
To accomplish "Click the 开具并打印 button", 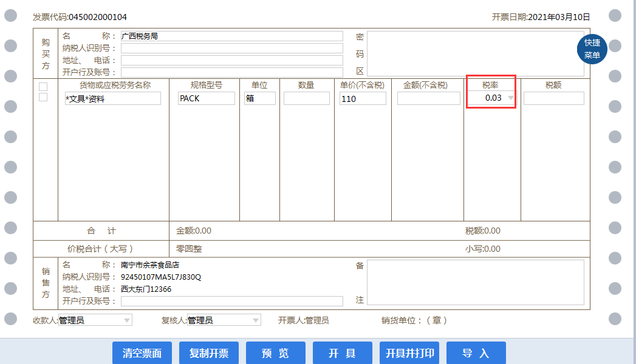I will [410, 353].
